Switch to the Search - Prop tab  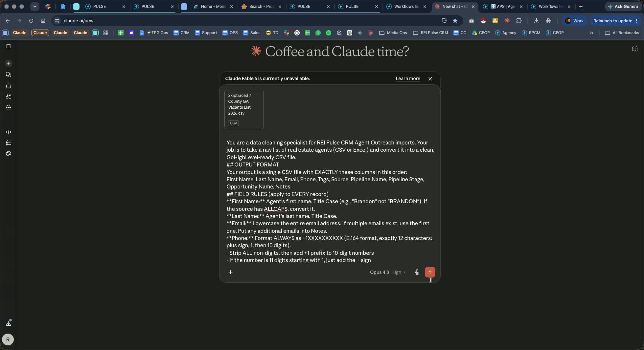[x=261, y=6]
